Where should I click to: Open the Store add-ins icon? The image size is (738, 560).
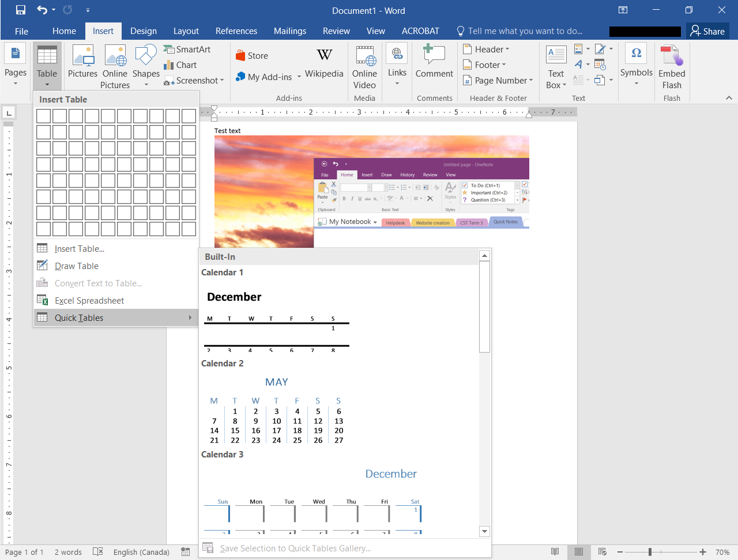coord(251,55)
